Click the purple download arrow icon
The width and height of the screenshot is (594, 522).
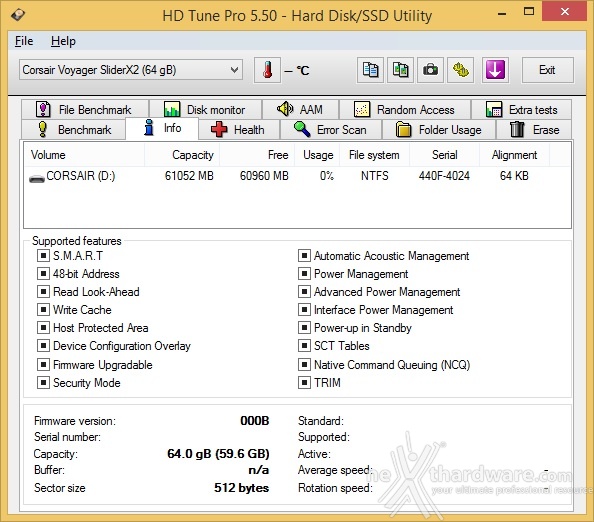495,70
